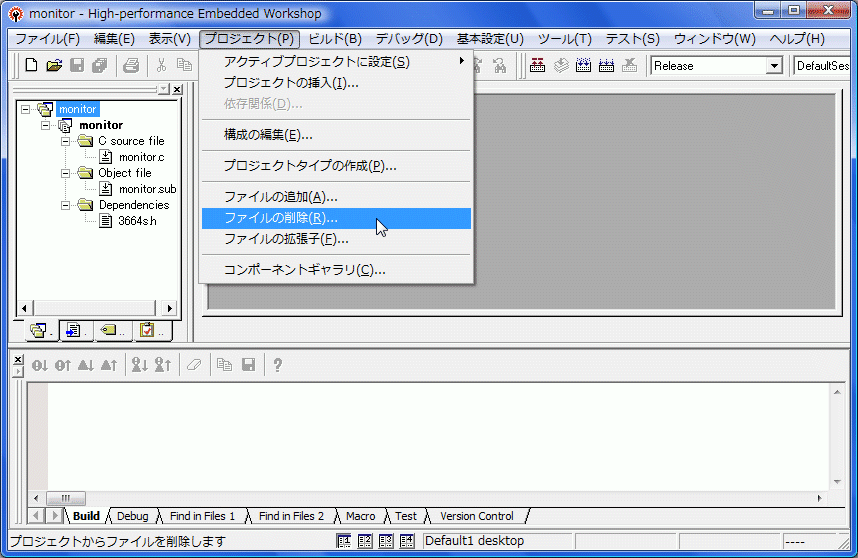Collapse the top monitor workspace node
The width and height of the screenshot is (858, 558).
26,109
